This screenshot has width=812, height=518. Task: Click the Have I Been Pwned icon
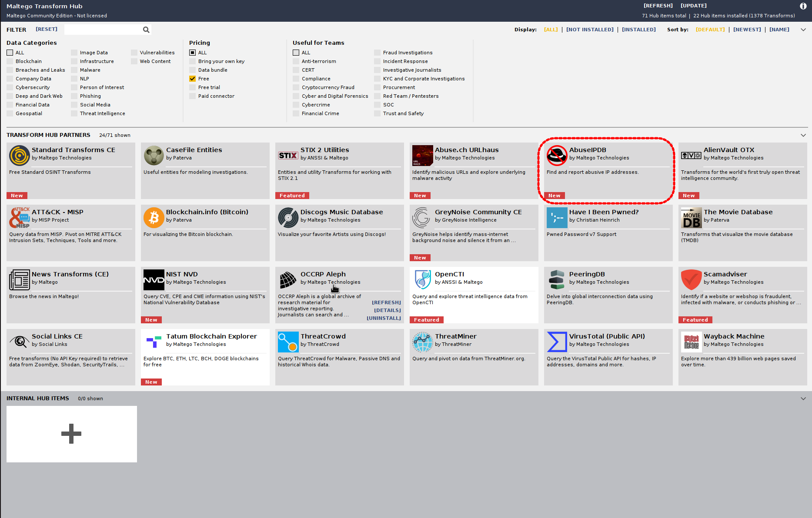[557, 218]
